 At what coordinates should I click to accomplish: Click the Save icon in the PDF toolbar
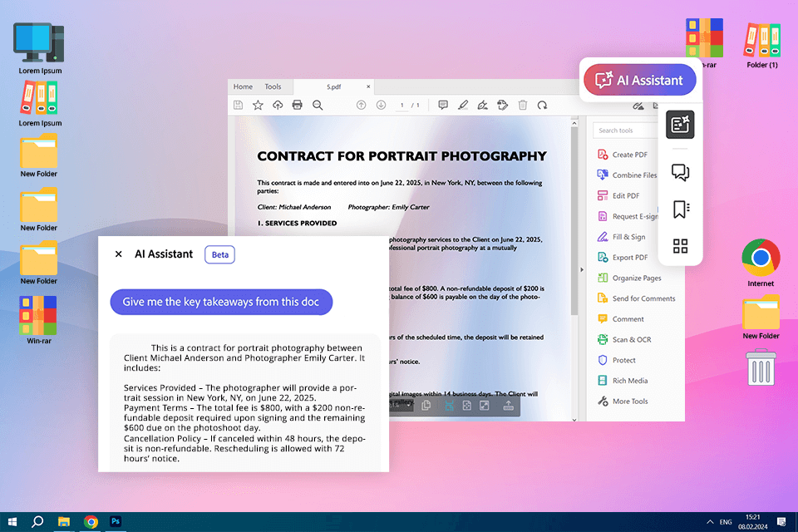click(238, 105)
